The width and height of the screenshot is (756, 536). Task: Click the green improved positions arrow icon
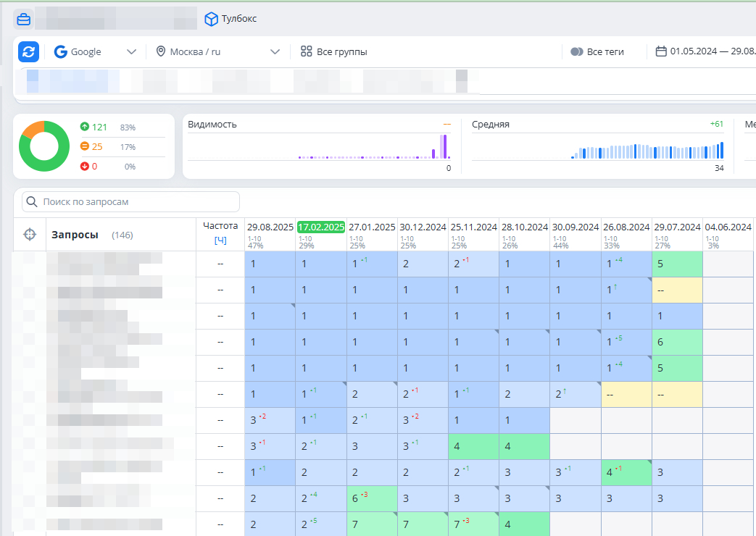tap(84, 126)
